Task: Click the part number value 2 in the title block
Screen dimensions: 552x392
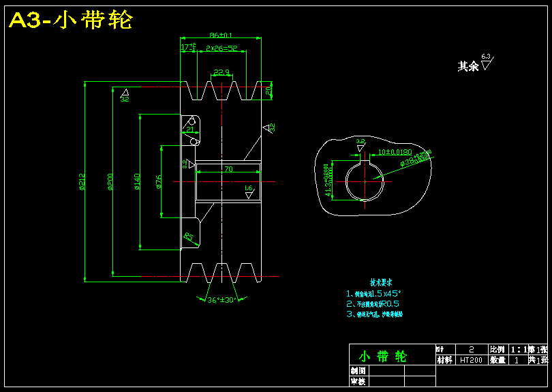Action: [x=472, y=349]
